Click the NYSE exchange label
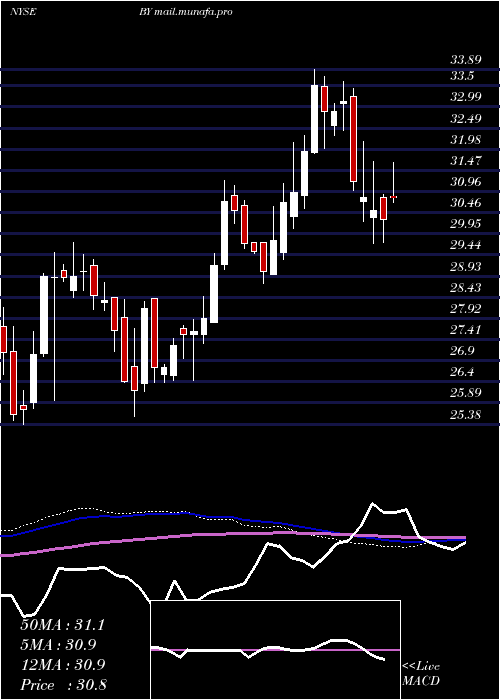Image resolution: width=500 pixels, height=700 pixels. click(23, 12)
